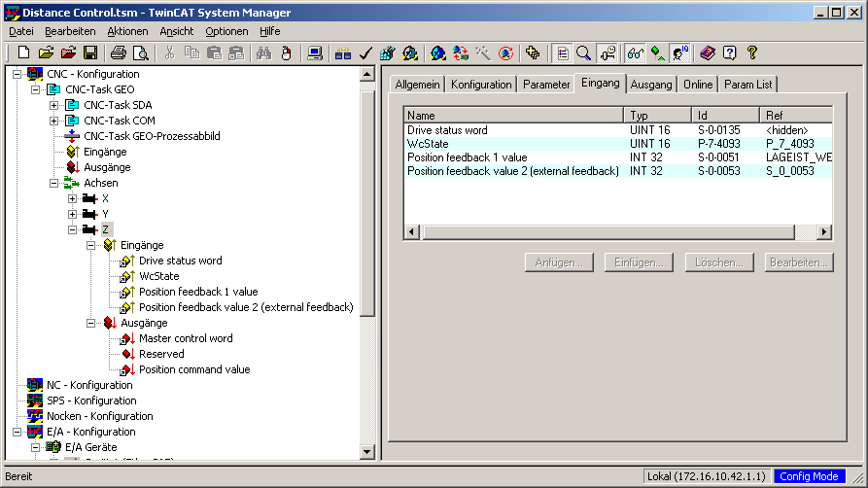The image size is (868, 488).
Task: Collapse the E/A - Konfiguration node
Action: [17, 432]
